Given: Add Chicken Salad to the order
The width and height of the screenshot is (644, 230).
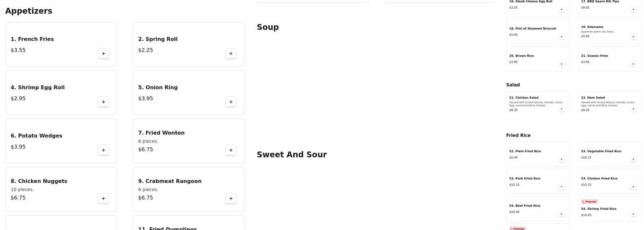Looking at the screenshot, I should [x=561, y=109].
